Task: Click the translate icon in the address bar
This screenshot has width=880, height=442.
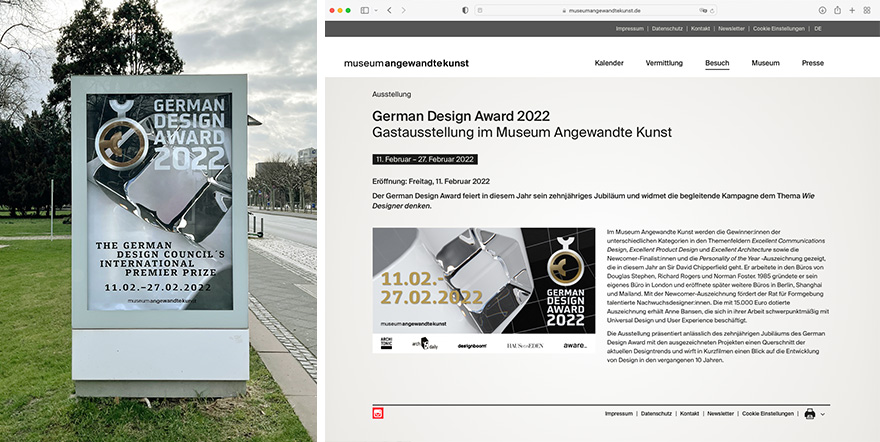Action: click(703, 11)
